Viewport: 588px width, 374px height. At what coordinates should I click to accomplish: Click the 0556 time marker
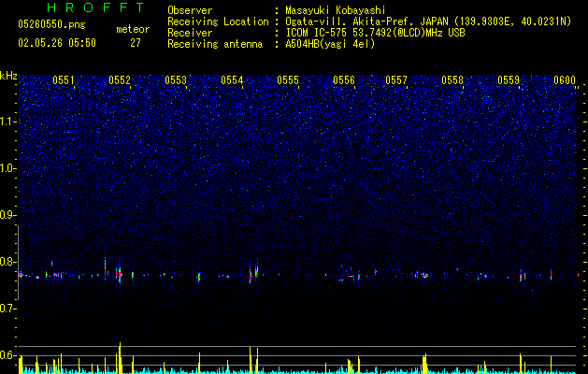tap(344, 80)
